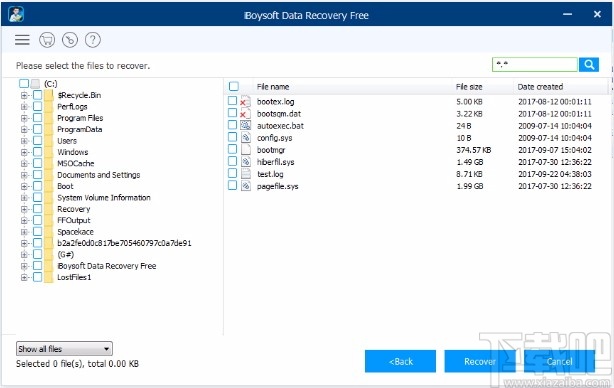Click the Users folder icon
This screenshot has width=614, height=388.
point(49,141)
